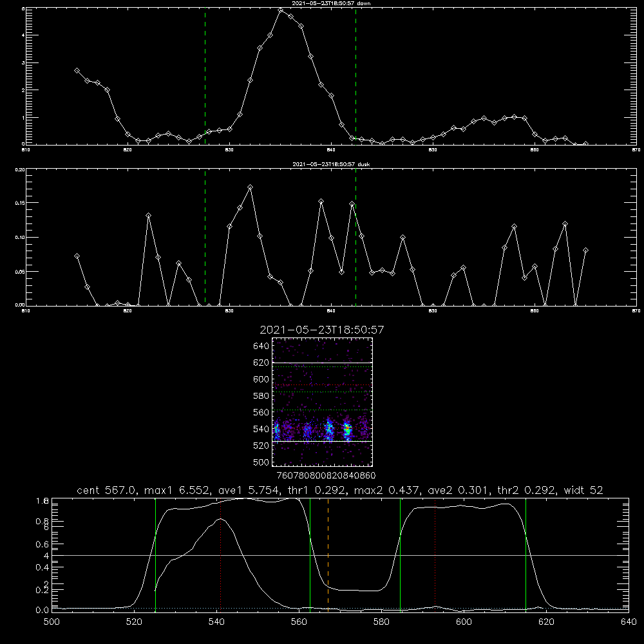
Task: Click the green vertical line at 615 in bottom plot
Action: (526, 554)
